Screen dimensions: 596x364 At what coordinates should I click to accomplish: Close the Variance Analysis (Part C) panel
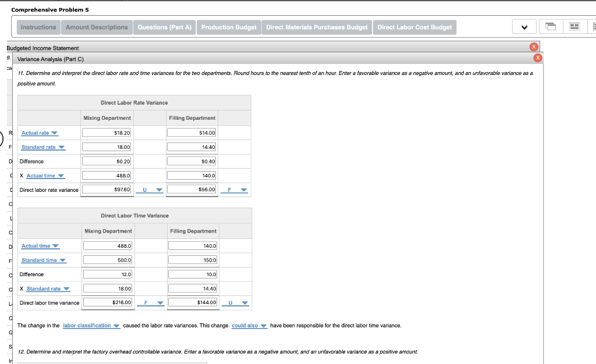pos(537,58)
